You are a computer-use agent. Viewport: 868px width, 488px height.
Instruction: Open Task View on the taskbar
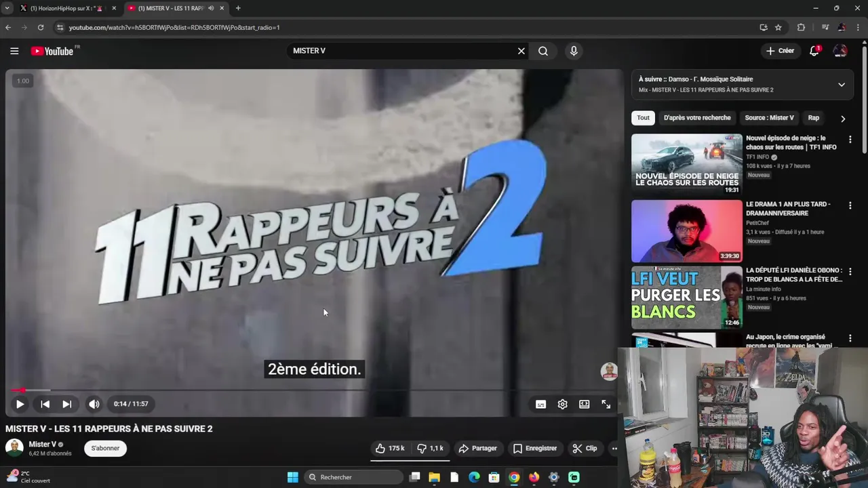[414, 477]
